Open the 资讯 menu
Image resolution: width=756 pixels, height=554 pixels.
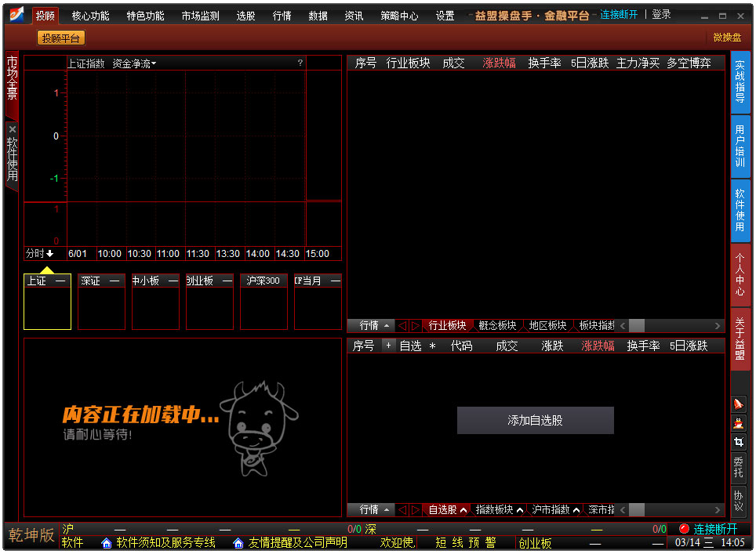[354, 16]
